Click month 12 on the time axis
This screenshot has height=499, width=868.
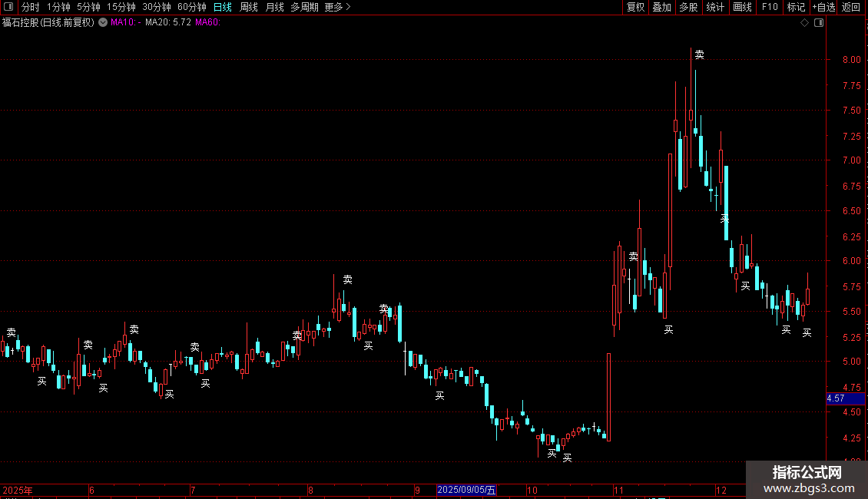click(721, 490)
